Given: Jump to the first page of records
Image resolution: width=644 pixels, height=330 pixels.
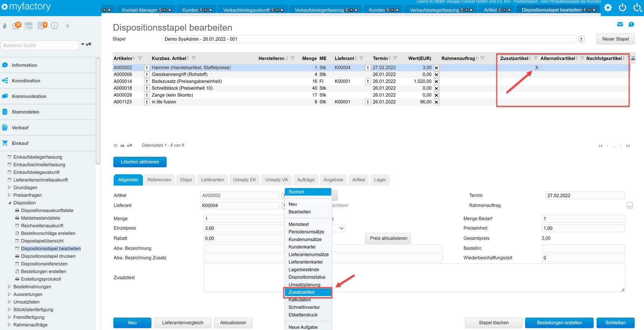Looking at the screenshot, I should click(x=601, y=146).
